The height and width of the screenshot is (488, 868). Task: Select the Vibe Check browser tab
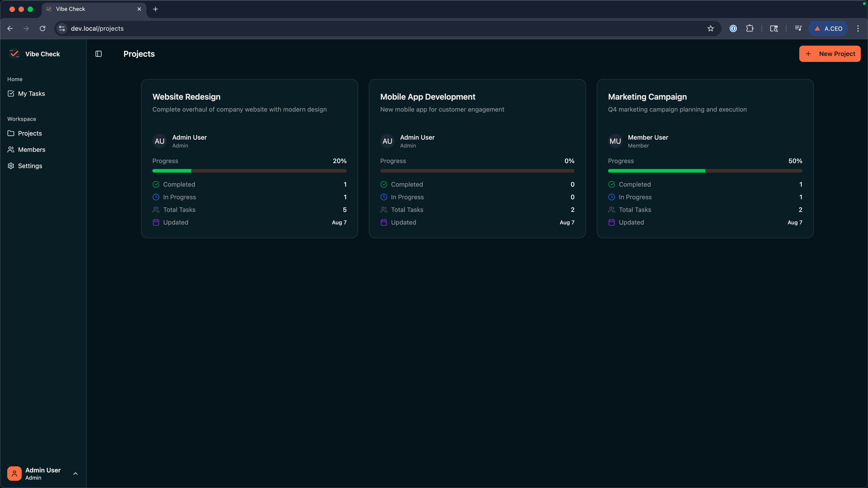[x=94, y=9]
